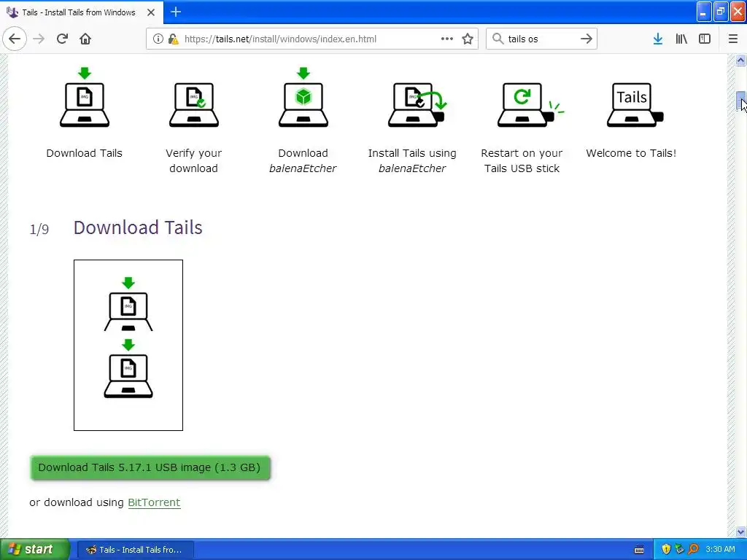
Task: Click the Restart on your Tails USB icon
Action: (530, 105)
